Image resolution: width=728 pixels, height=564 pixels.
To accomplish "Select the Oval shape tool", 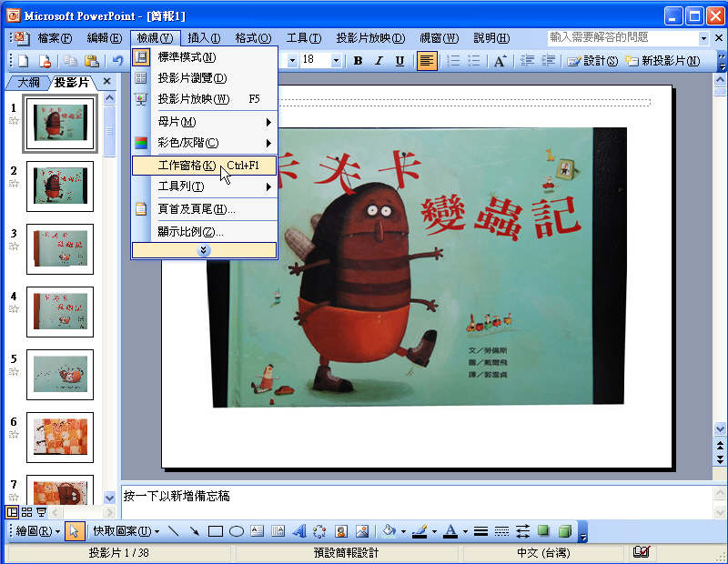I will click(237, 531).
